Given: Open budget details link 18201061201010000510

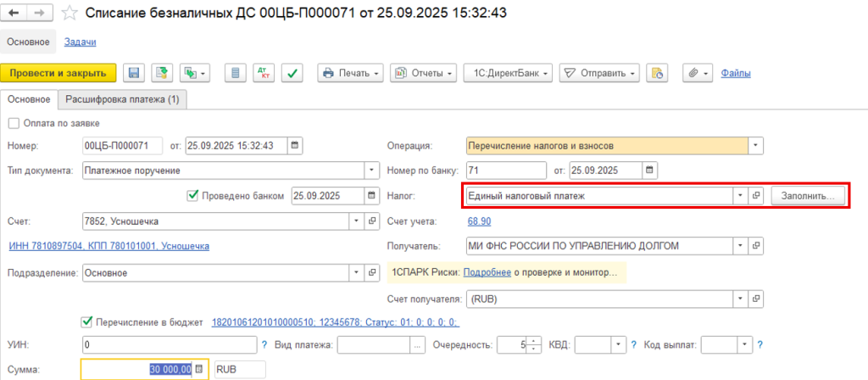Looking at the screenshot, I should click(336, 322).
